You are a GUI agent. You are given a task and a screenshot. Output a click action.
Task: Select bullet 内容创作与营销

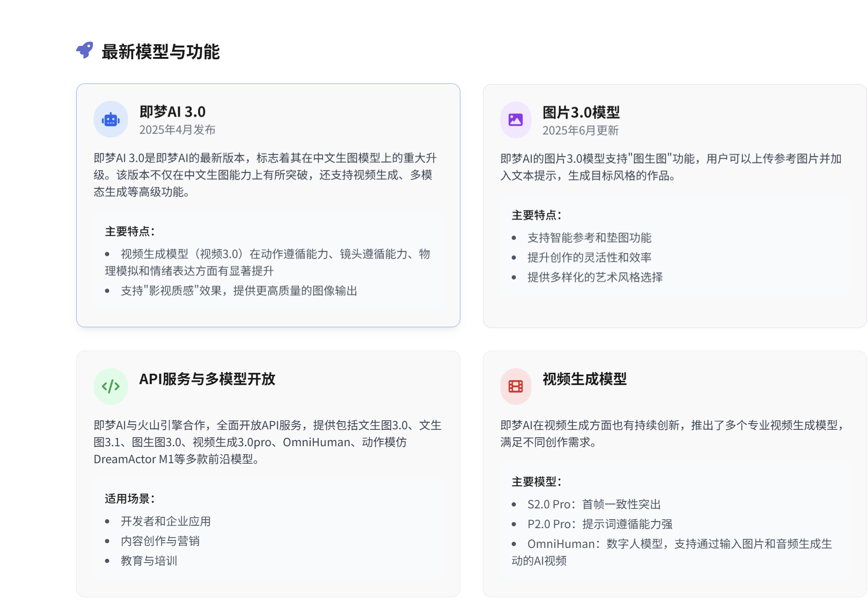[x=160, y=541]
